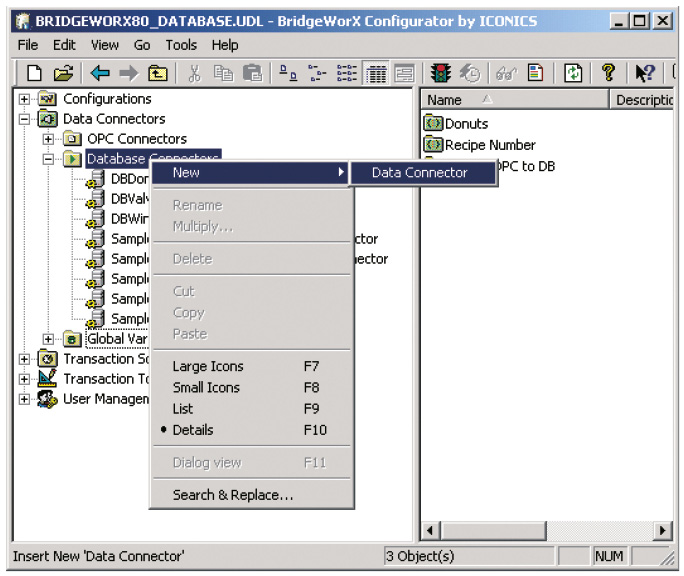Click the Dialog view toolbar icon
Screen dimensions: 684x576
[x=405, y=73]
